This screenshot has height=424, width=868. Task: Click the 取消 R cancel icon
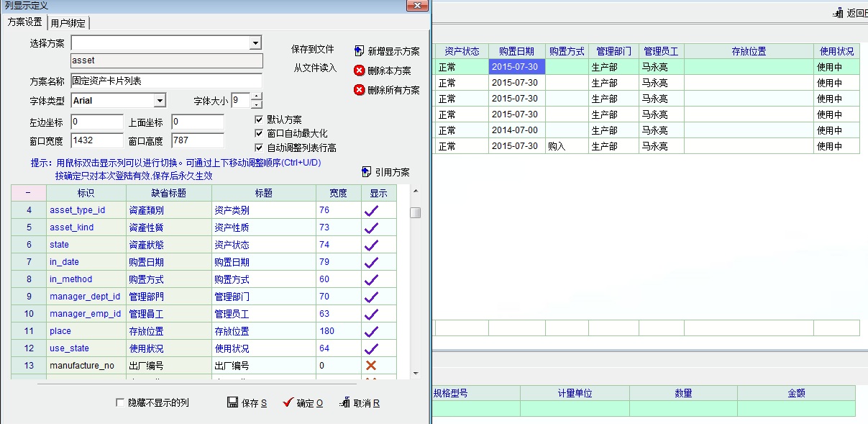(344, 402)
